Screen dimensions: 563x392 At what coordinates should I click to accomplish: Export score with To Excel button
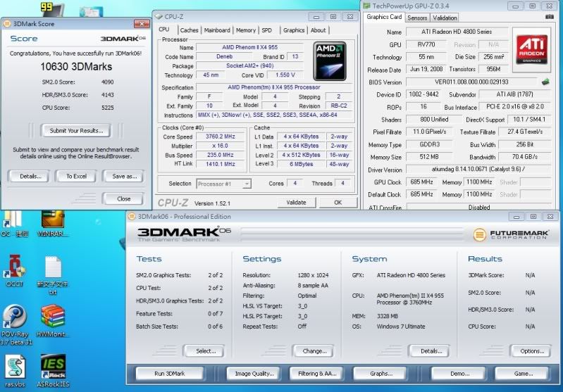(76, 176)
